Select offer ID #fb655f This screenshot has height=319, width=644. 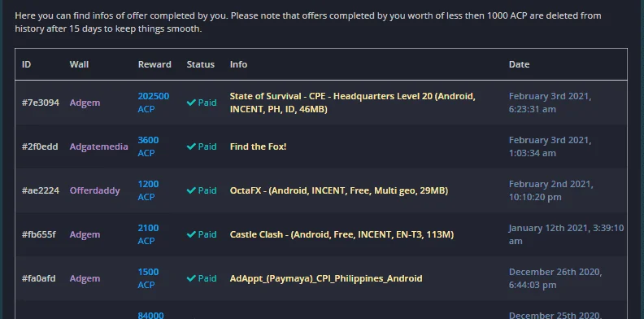click(38, 234)
